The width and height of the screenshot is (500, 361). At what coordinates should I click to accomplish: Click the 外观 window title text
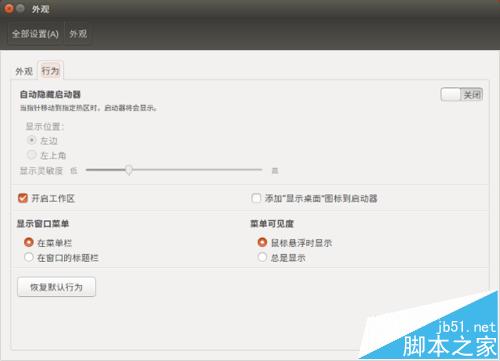point(41,9)
